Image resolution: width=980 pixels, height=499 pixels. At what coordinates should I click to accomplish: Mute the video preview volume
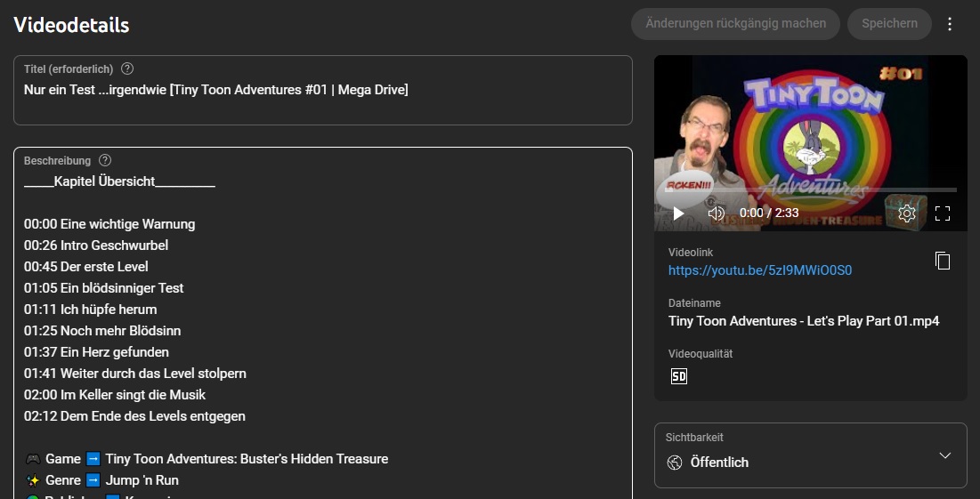tap(716, 213)
